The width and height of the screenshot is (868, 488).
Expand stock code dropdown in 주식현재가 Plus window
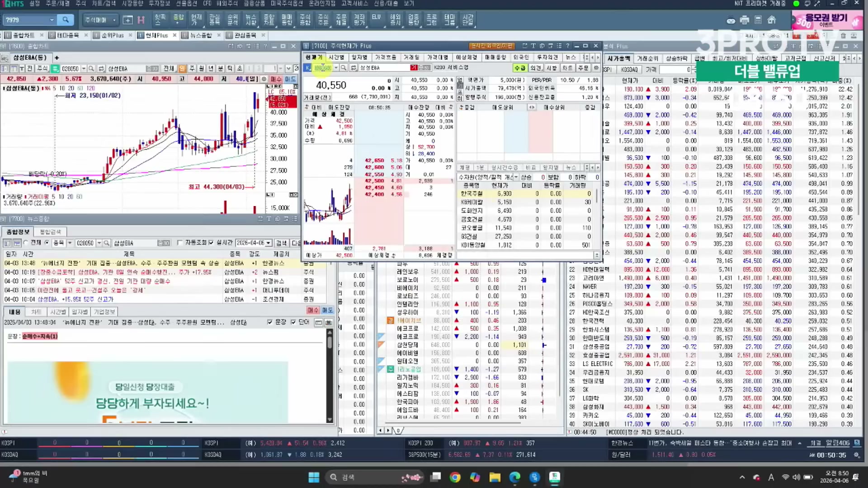336,68
